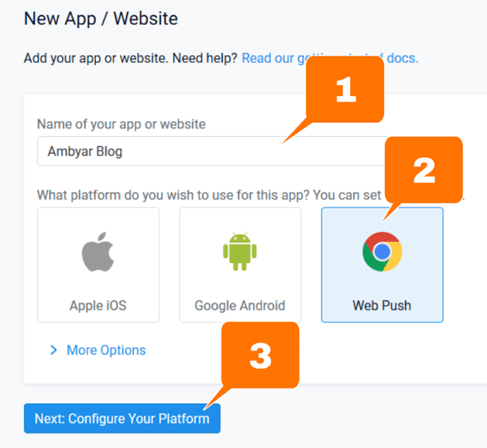
Task: Select the Web Push platform card
Action: point(382,265)
